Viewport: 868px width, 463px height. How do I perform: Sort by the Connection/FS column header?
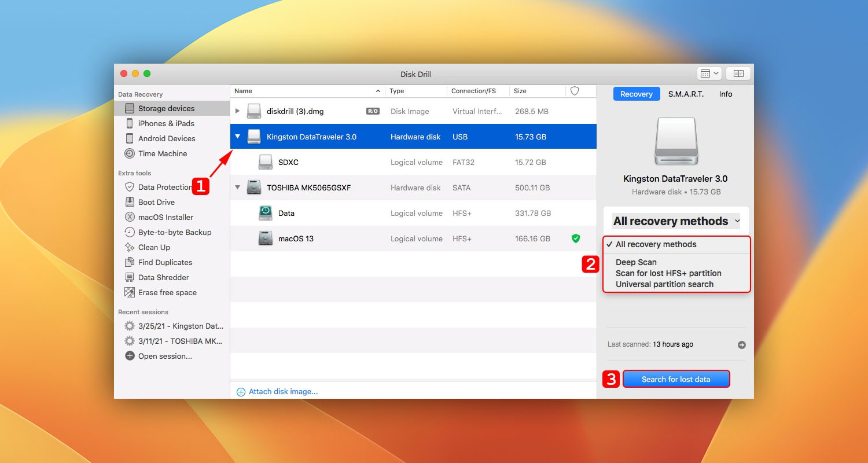point(478,91)
